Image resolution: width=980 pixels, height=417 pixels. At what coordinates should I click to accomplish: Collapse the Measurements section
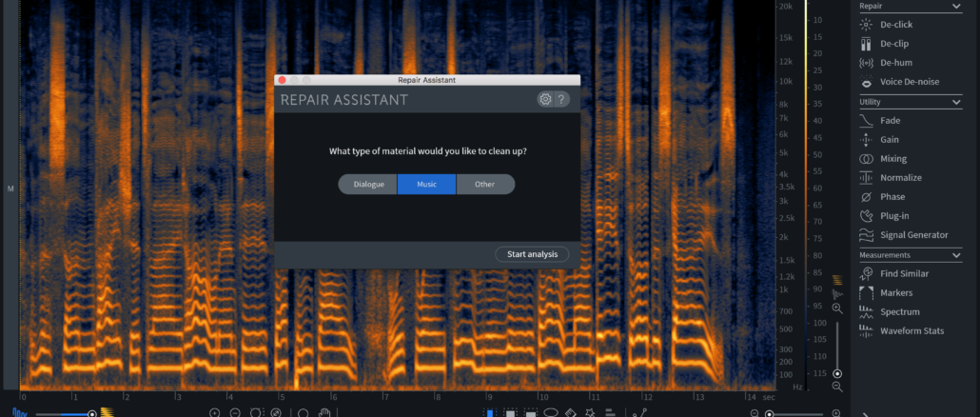(x=956, y=255)
